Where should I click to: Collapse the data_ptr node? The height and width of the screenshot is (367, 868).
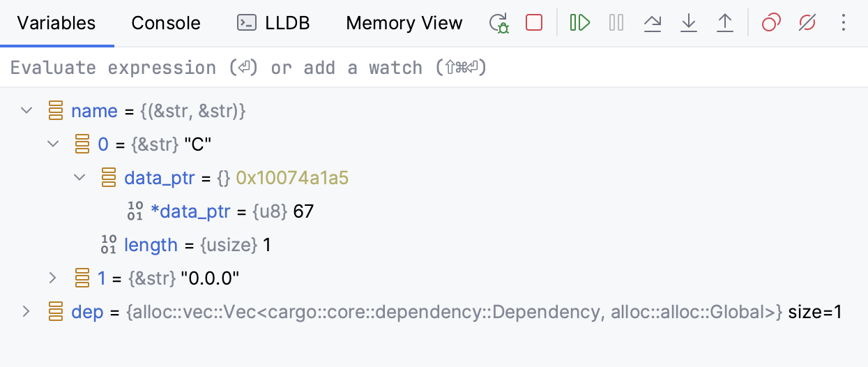pyautogui.click(x=79, y=177)
